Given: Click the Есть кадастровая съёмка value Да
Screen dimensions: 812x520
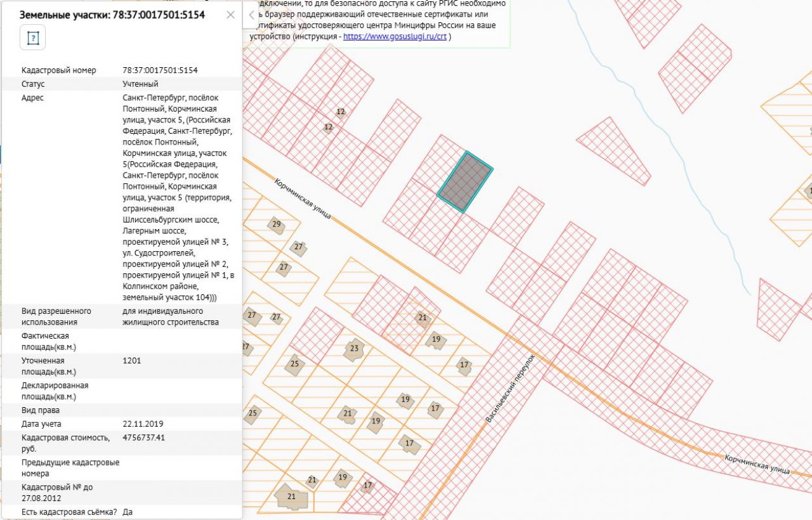Looking at the screenshot, I should click(x=128, y=512).
